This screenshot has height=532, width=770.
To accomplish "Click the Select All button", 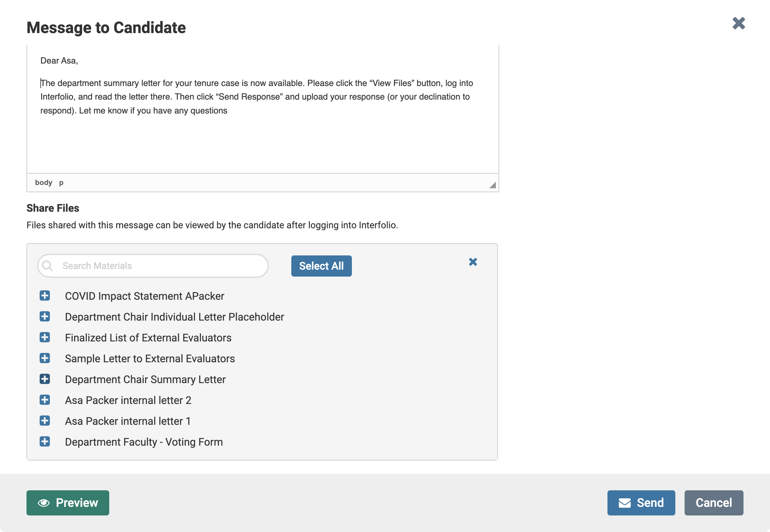I will coord(321,266).
